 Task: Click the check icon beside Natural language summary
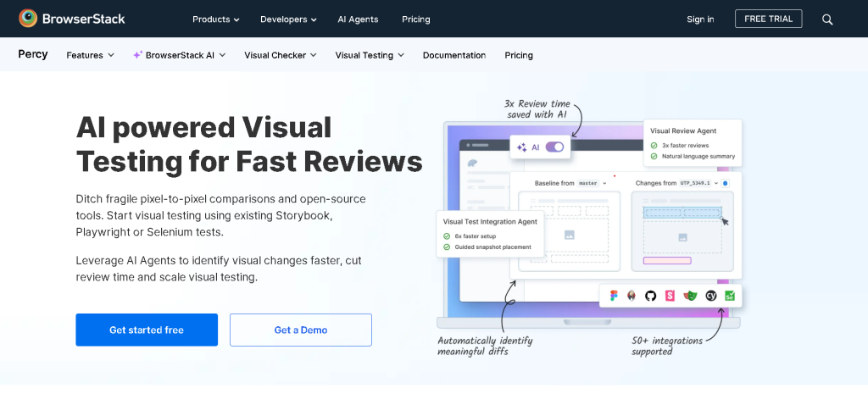click(x=654, y=157)
